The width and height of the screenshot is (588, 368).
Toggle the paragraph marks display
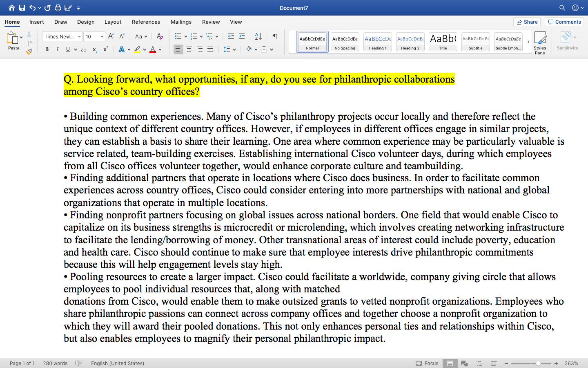click(275, 36)
